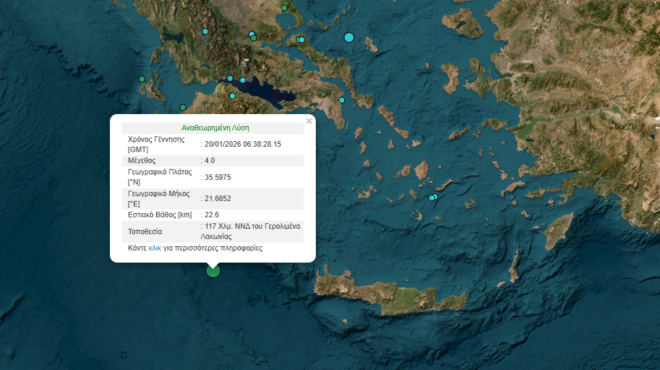This screenshot has width=660, height=370.
Task: Select the lone cyan marker in western central Greece
Action: [205, 32]
